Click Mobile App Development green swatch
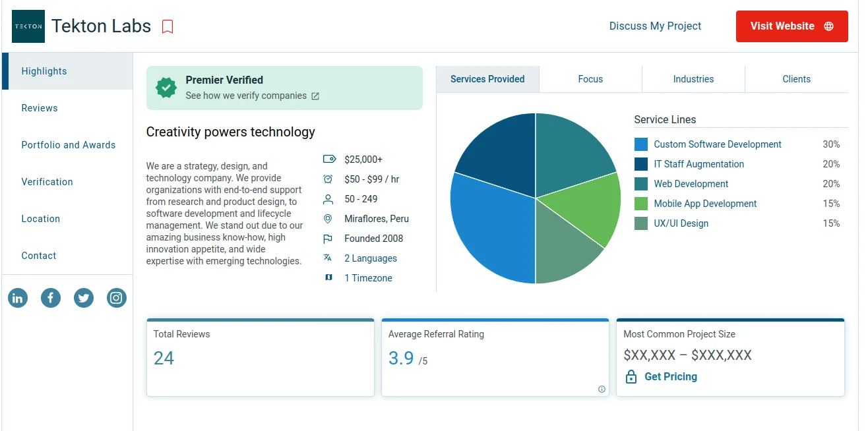Screen dimensions: 868x431 click(x=641, y=204)
